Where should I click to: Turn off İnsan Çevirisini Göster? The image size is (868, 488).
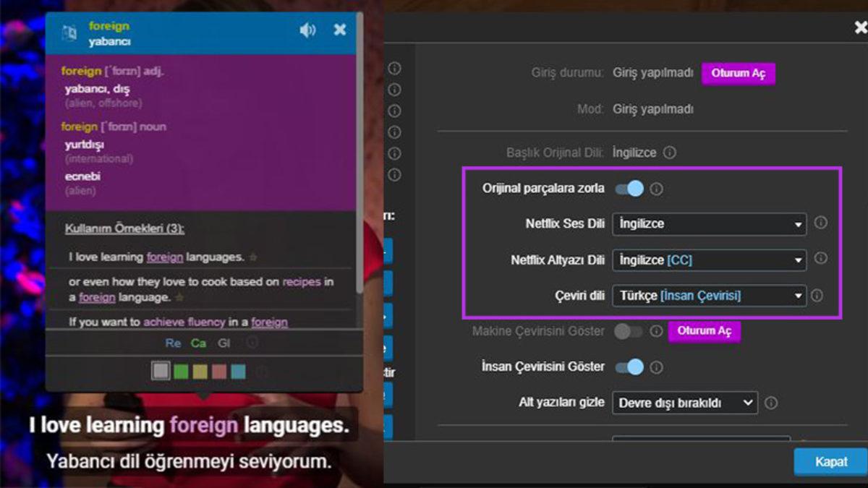(631, 367)
